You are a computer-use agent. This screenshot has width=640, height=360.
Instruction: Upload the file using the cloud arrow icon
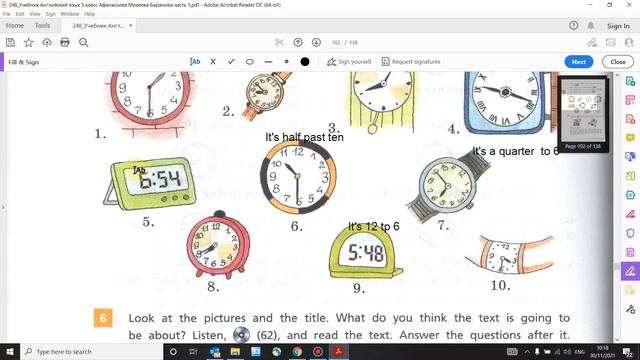pos(47,42)
